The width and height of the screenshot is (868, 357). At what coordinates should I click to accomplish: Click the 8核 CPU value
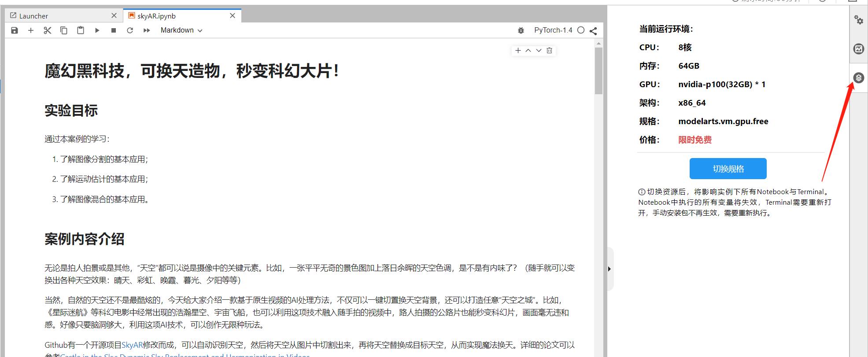click(685, 48)
